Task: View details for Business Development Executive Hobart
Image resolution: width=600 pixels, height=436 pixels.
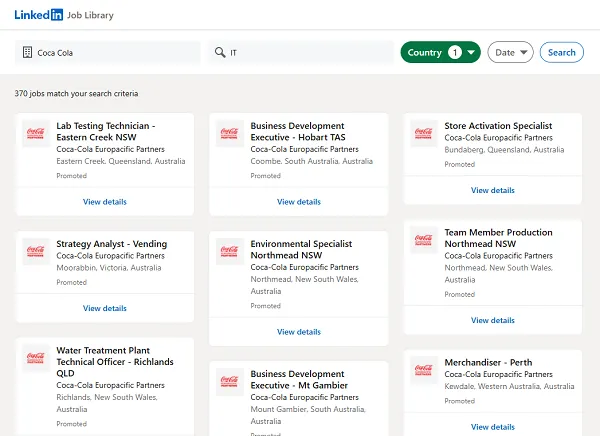Action: (x=299, y=202)
